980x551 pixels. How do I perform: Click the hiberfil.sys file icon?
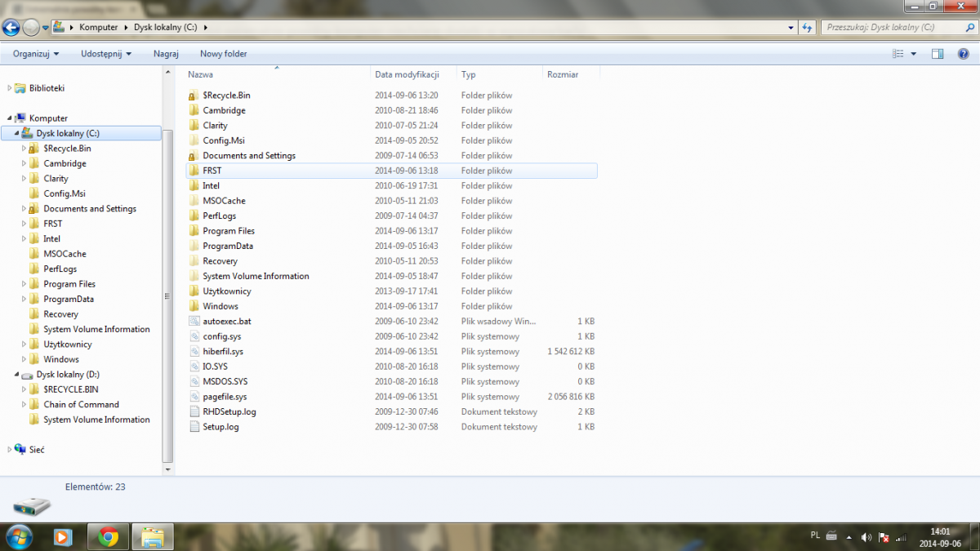(194, 352)
